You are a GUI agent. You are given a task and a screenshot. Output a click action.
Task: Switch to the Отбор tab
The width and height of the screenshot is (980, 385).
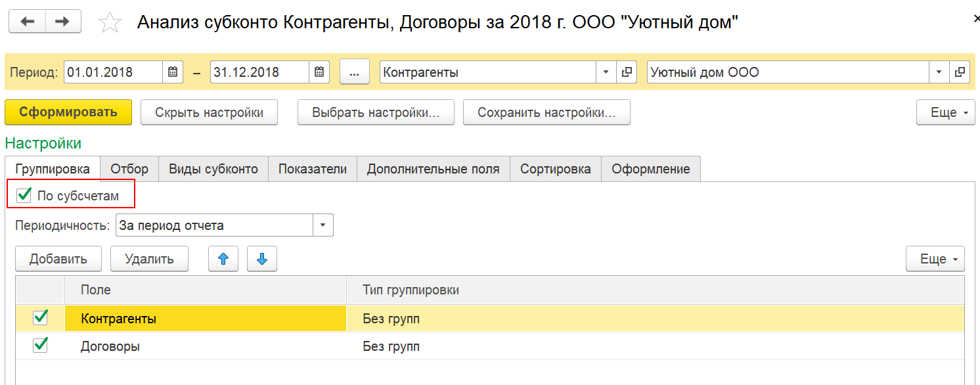coord(129,169)
